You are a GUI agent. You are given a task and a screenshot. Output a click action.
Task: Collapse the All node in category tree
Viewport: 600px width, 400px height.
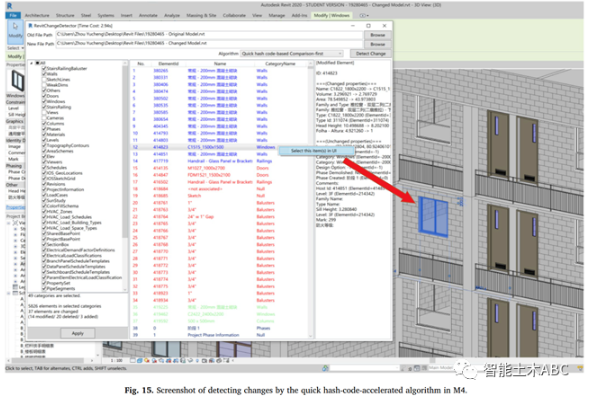coord(31,63)
